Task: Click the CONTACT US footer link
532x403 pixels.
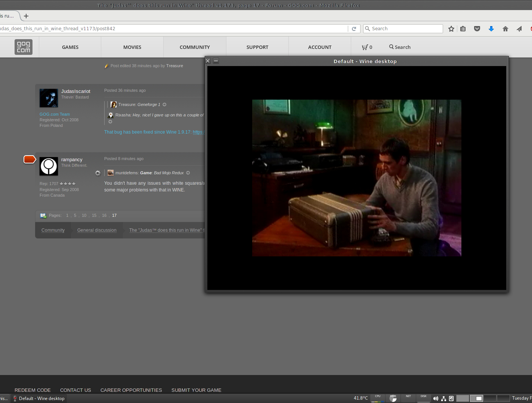Action: pyautogui.click(x=75, y=390)
